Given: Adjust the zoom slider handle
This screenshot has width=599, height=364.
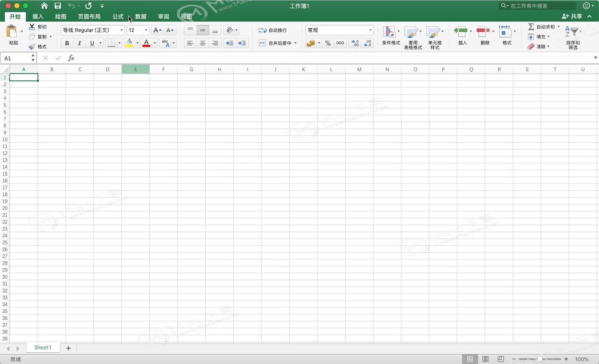Looking at the screenshot, I should pyautogui.click(x=540, y=359).
